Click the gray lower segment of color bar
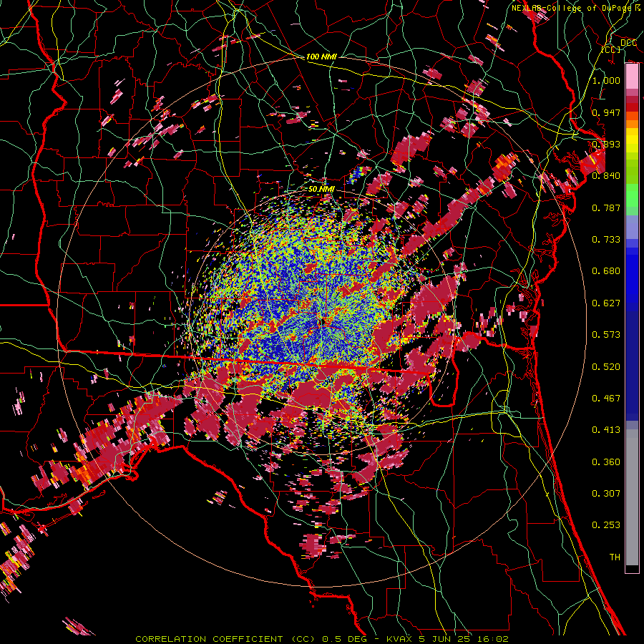This screenshot has width=644, height=644. point(632,497)
